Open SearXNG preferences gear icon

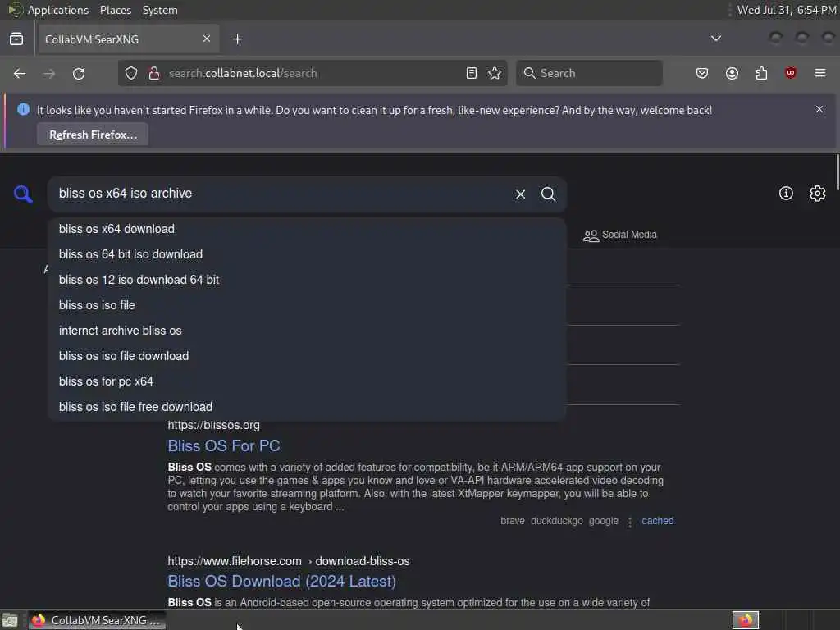coord(817,194)
